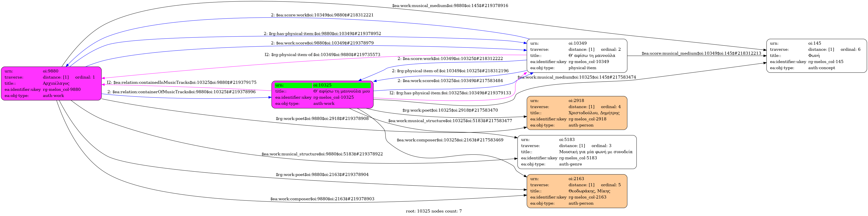Select the physical-item-of edge label #219735573
Viewport: 868px width, 216px height.
[322, 54]
